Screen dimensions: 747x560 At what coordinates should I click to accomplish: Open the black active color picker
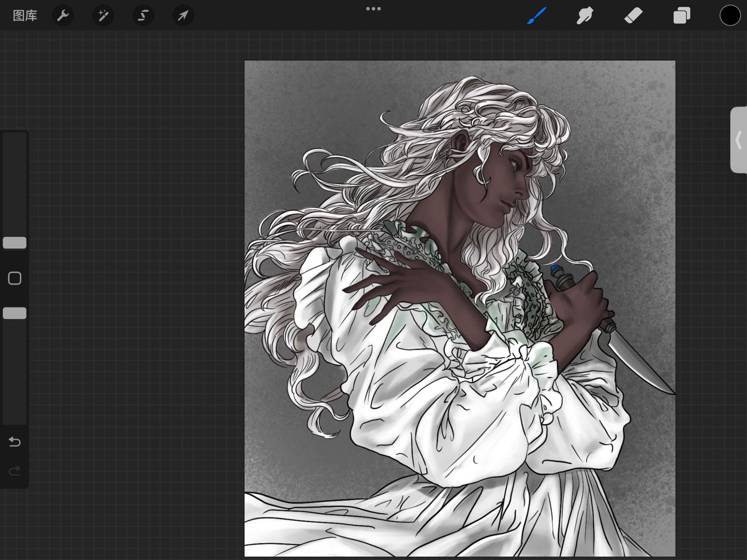pyautogui.click(x=730, y=16)
